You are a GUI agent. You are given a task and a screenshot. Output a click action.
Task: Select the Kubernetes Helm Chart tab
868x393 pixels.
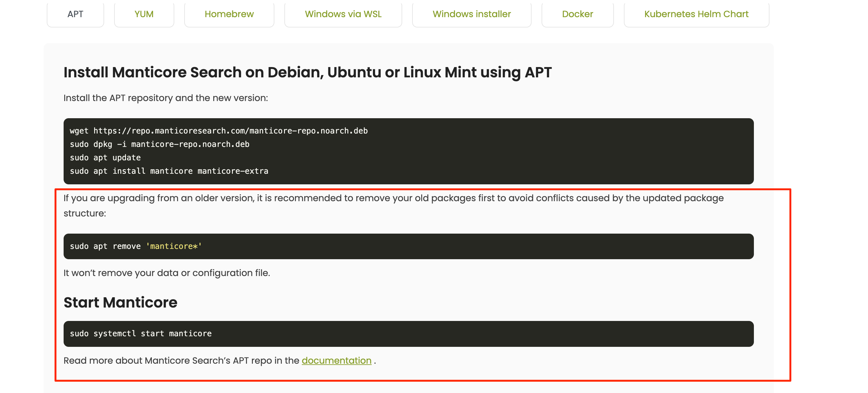point(696,14)
